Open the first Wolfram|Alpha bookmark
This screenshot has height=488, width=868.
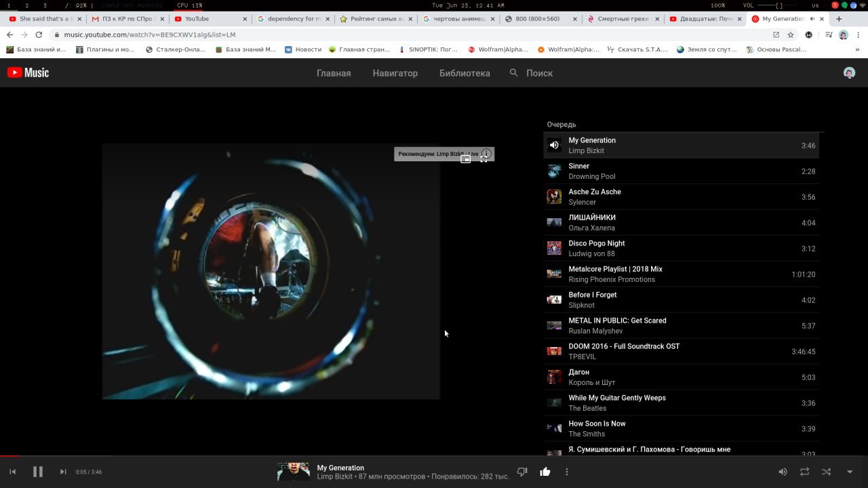point(498,49)
